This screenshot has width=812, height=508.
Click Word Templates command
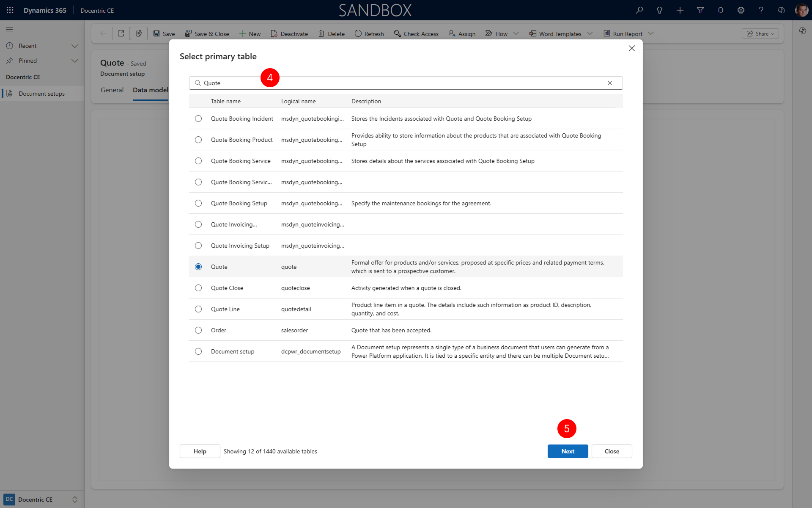coord(556,33)
